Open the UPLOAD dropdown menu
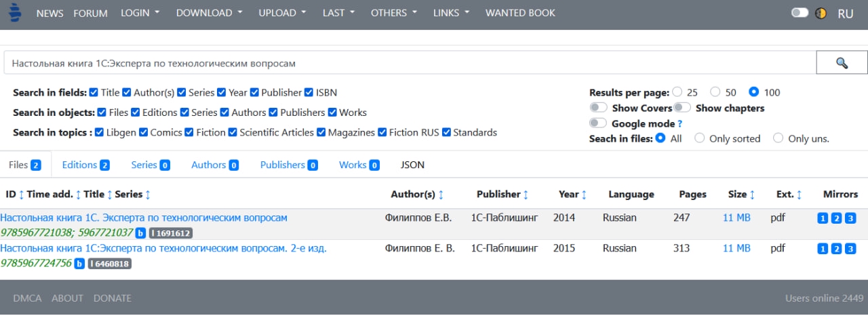 pyautogui.click(x=282, y=13)
